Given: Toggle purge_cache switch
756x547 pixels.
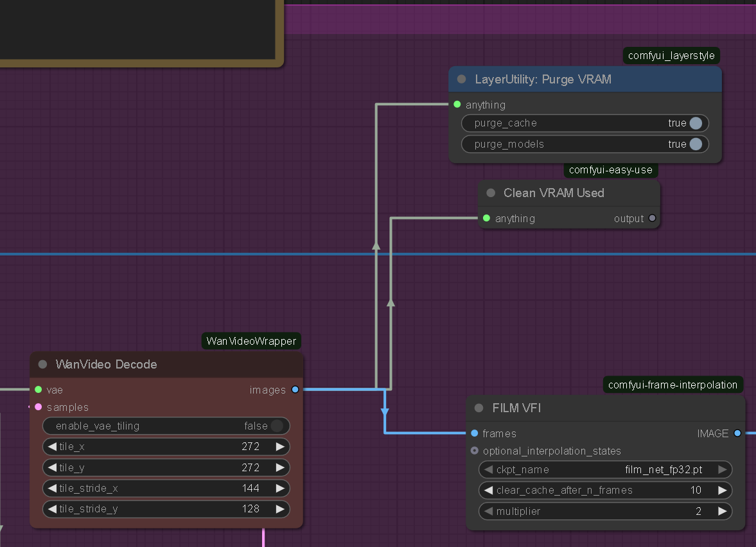Looking at the screenshot, I should (x=696, y=123).
